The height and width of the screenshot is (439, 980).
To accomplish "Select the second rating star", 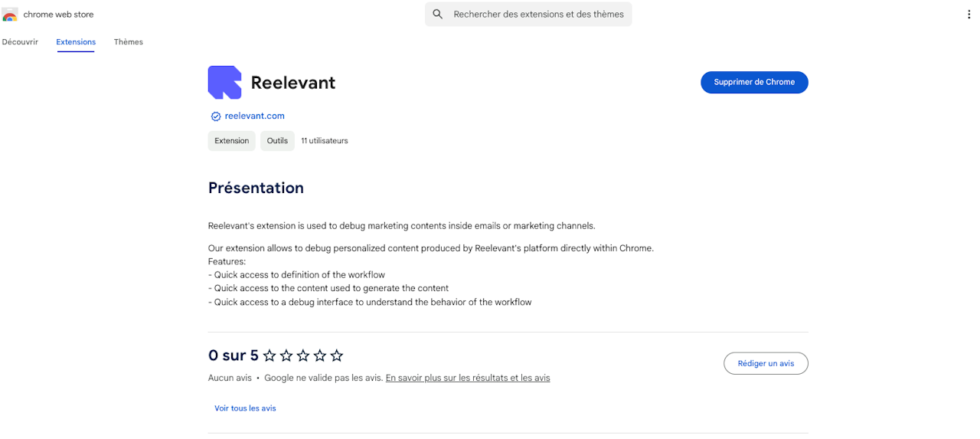I will tap(286, 355).
